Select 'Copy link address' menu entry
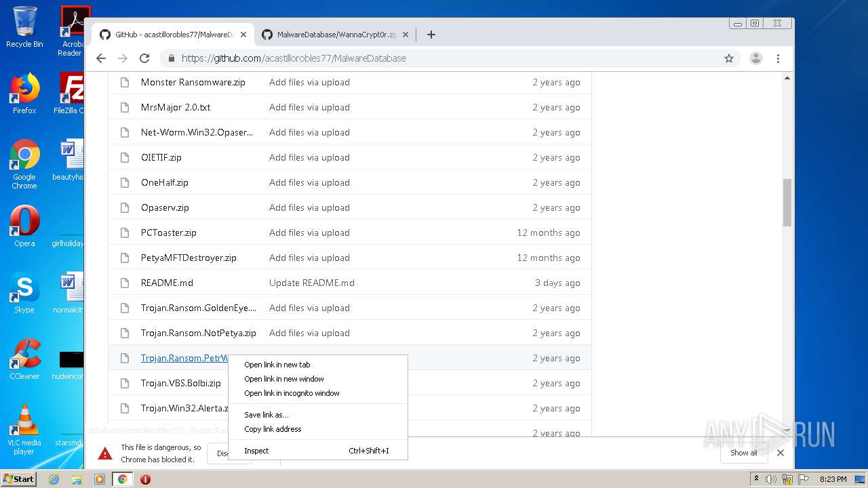 point(318,429)
